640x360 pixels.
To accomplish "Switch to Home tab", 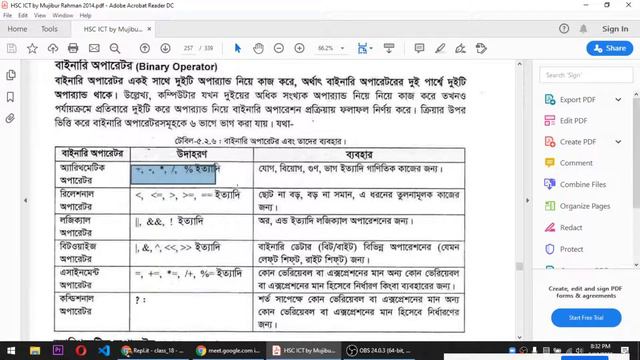I will [18, 29].
